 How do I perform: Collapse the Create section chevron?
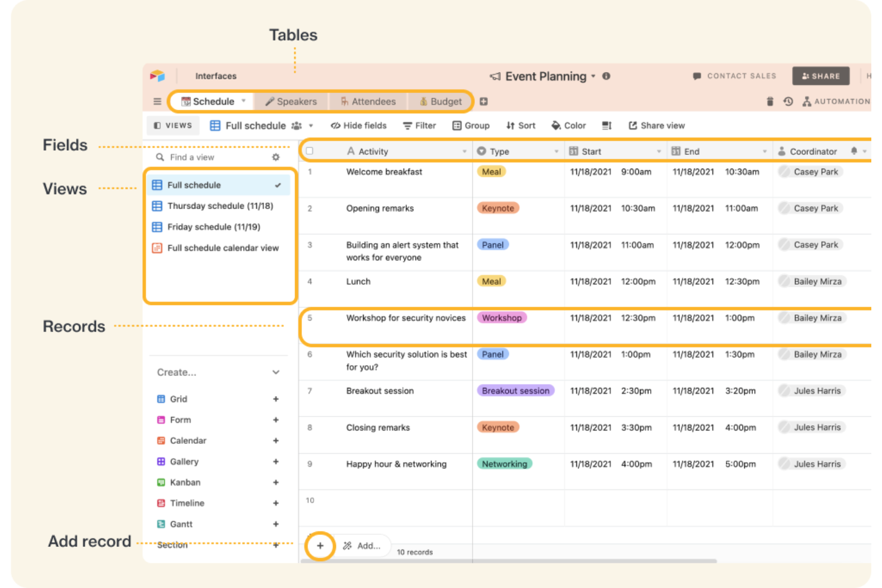pyautogui.click(x=276, y=372)
